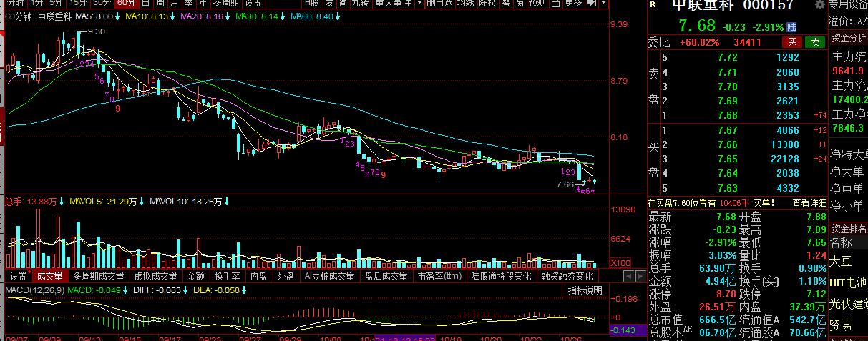Click the 九转 indicator toggle
The image size is (868, 341).
360,4
